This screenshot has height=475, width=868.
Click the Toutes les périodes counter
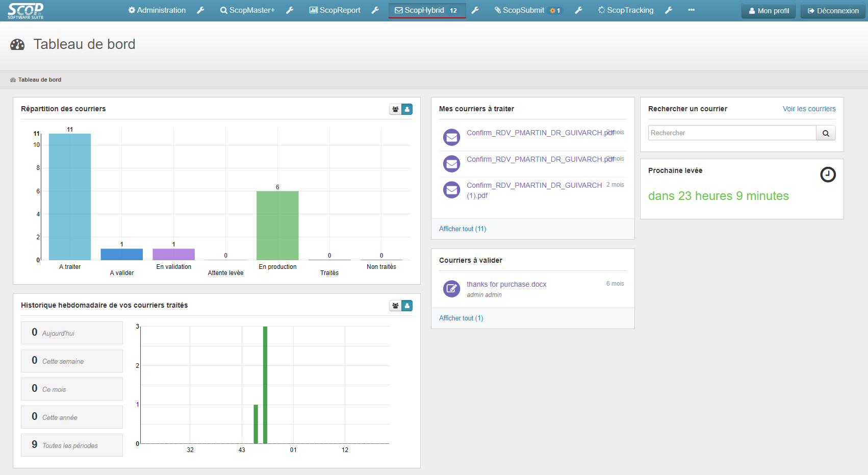(72, 445)
